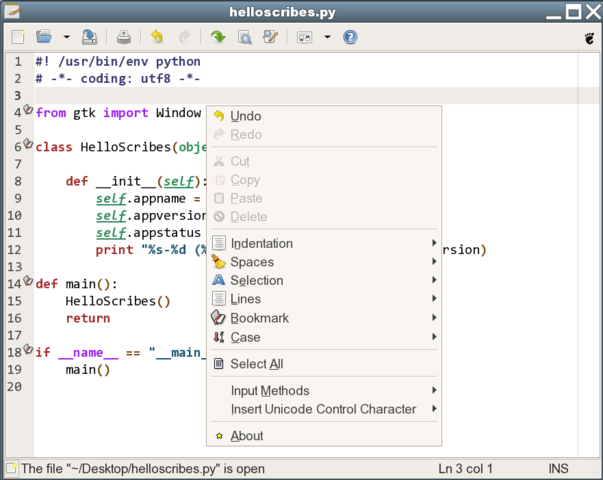Viewport: 603px width, 480px height.
Task: Choose Cut from the context menu
Action: click(x=324, y=161)
